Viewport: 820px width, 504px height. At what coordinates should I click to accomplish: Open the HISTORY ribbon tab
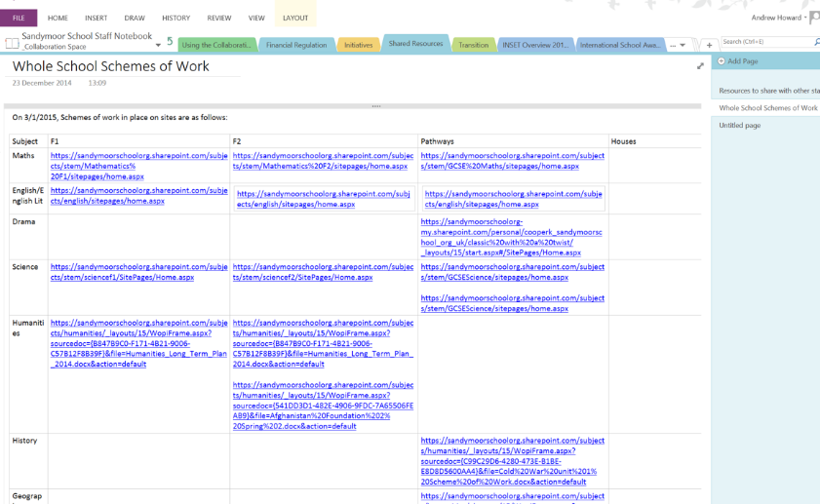[176, 18]
